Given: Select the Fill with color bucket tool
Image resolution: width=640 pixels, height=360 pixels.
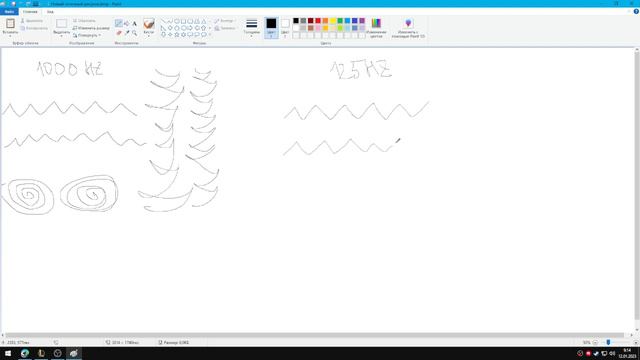Looking at the screenshot, I should click(x=127, y=24).
